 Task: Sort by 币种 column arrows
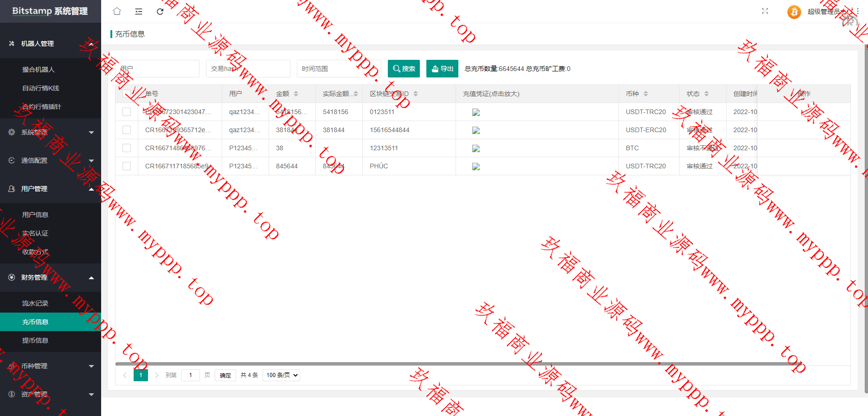[x=645, y=94]
